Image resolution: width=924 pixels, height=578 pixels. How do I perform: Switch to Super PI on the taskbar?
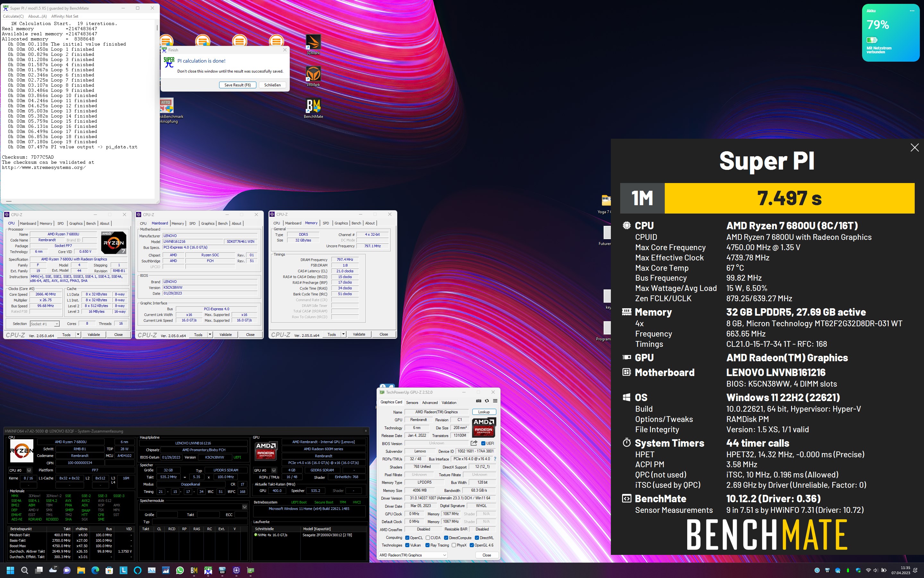[x=208, y=570]
